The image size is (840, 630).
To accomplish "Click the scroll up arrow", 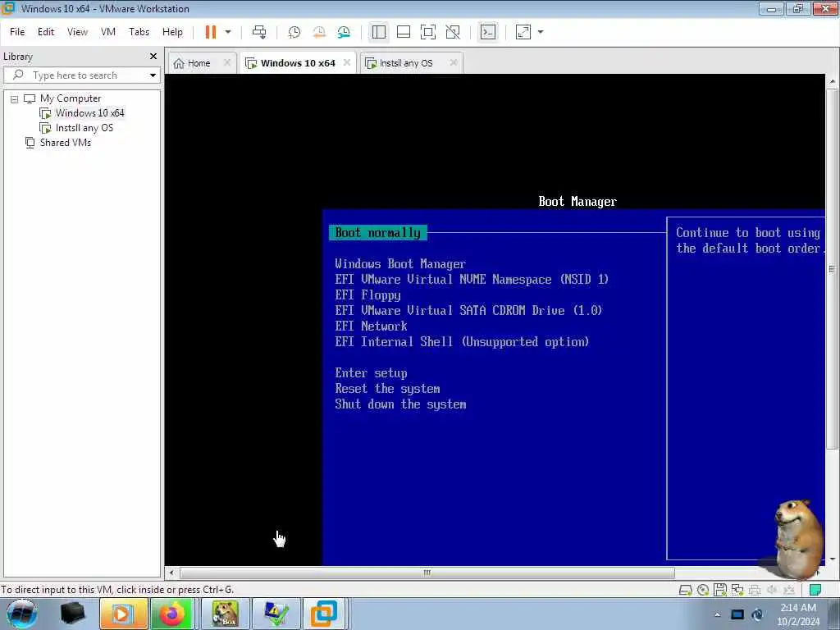I will (x=832, y=81).
